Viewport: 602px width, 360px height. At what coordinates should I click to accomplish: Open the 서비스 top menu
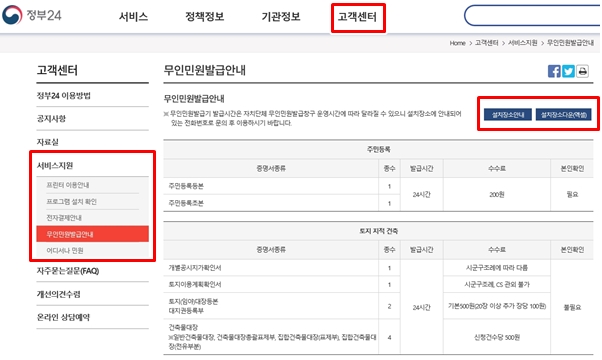click(133, 17)
